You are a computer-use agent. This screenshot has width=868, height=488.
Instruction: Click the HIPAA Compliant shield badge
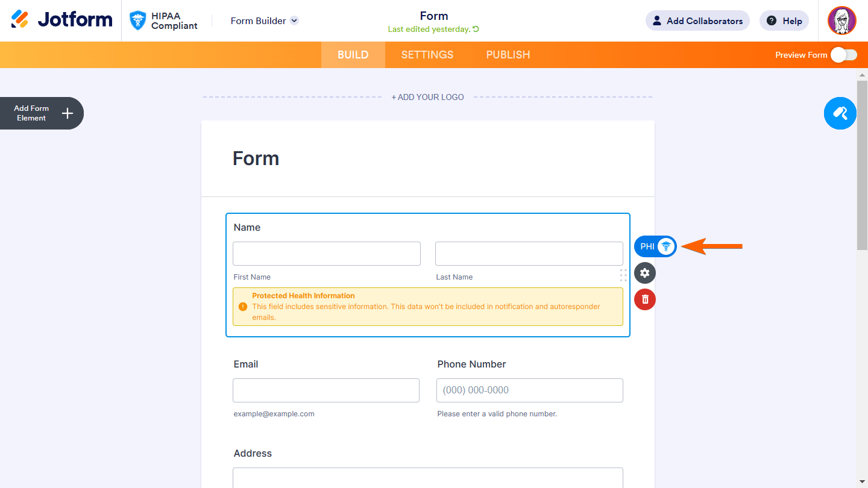click(139, 20)
